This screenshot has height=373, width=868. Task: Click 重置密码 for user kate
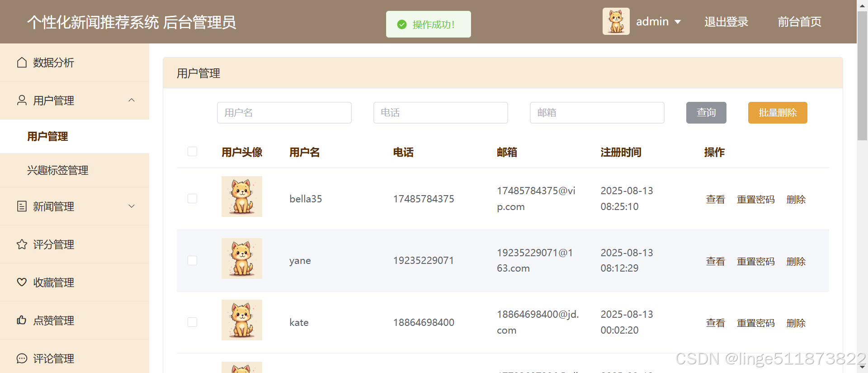coord(755,323)
